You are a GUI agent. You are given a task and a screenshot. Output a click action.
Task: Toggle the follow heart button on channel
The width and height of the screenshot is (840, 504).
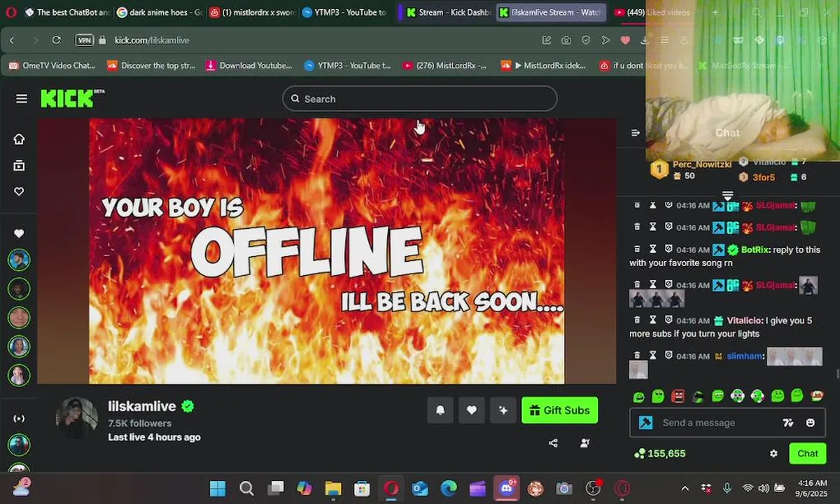tap(472, 410)
